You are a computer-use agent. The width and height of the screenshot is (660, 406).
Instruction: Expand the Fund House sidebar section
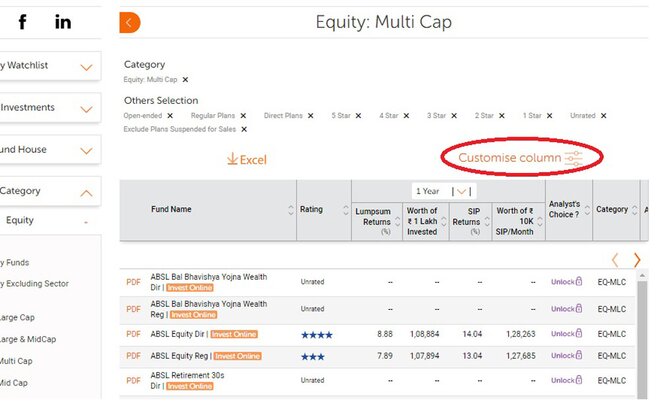(86, 150)
